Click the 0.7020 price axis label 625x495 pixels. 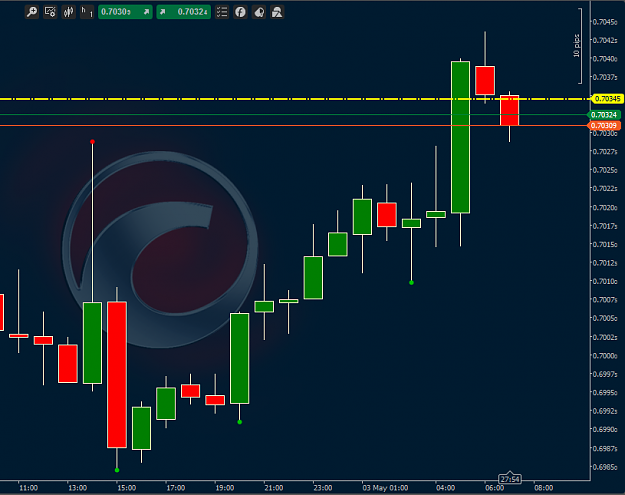point(605,207)
